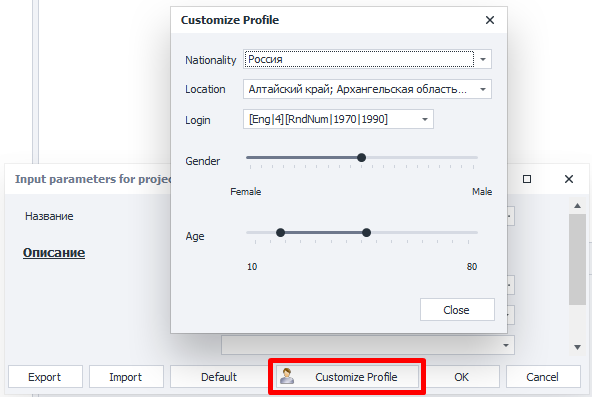Image resolution: width=592 pixels, height=397 pixels.
Task: Click the scrollbar down arrow
Action: [577, 347]
